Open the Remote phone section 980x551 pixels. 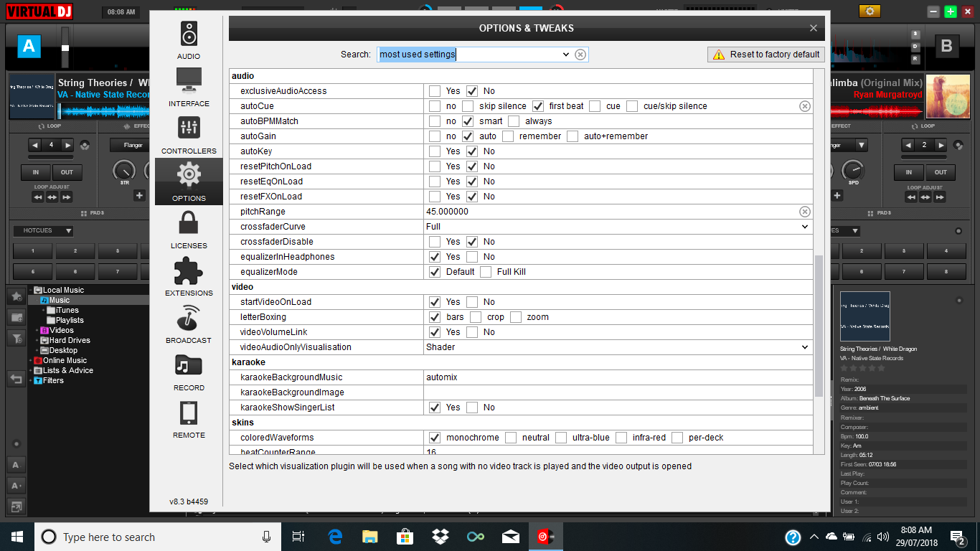189,418
